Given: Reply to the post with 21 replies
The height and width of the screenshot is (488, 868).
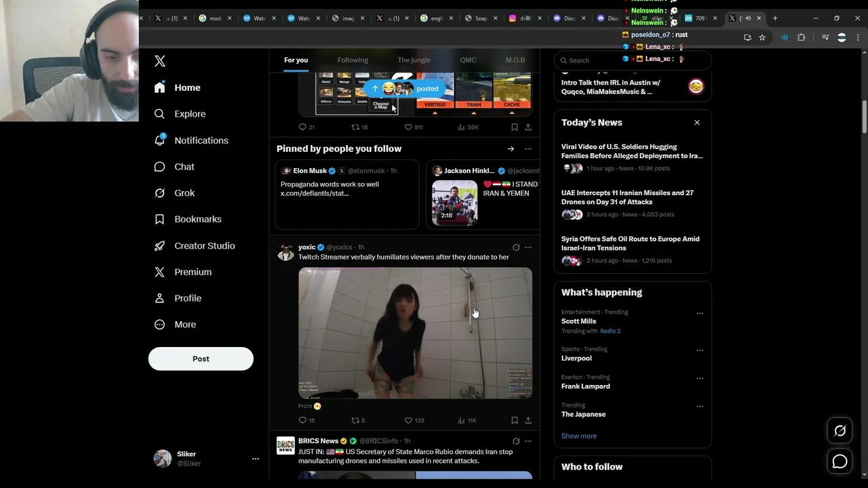Looking at the screenshot, I should click(307, 127).
